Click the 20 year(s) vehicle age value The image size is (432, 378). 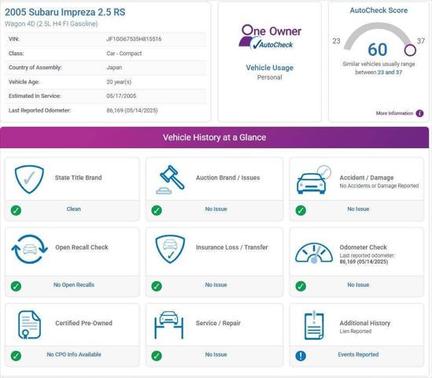119,82
